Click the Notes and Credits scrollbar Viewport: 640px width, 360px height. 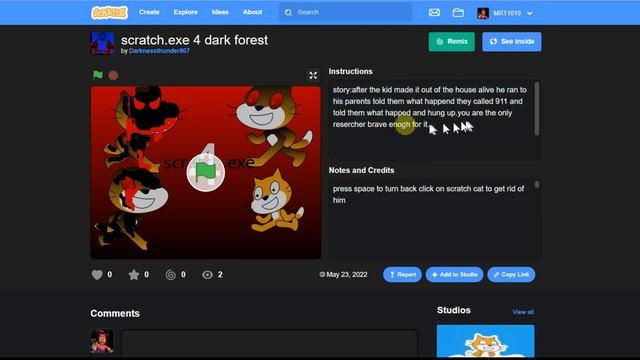click(537, 184)
